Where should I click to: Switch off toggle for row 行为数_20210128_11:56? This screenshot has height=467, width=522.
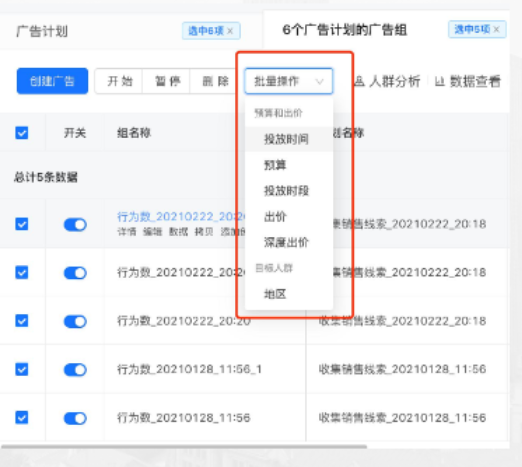[75, 418]
